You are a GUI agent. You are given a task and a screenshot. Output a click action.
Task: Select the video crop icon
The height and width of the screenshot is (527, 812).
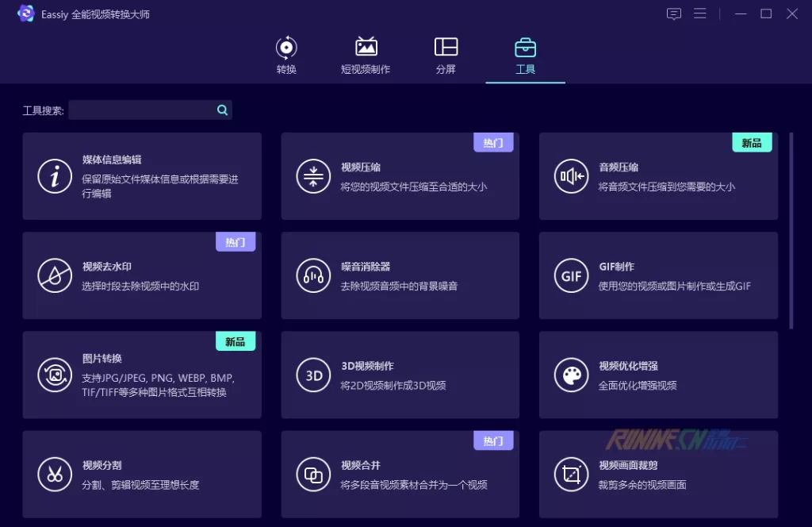pyautogui.click(x=572, y=475)
